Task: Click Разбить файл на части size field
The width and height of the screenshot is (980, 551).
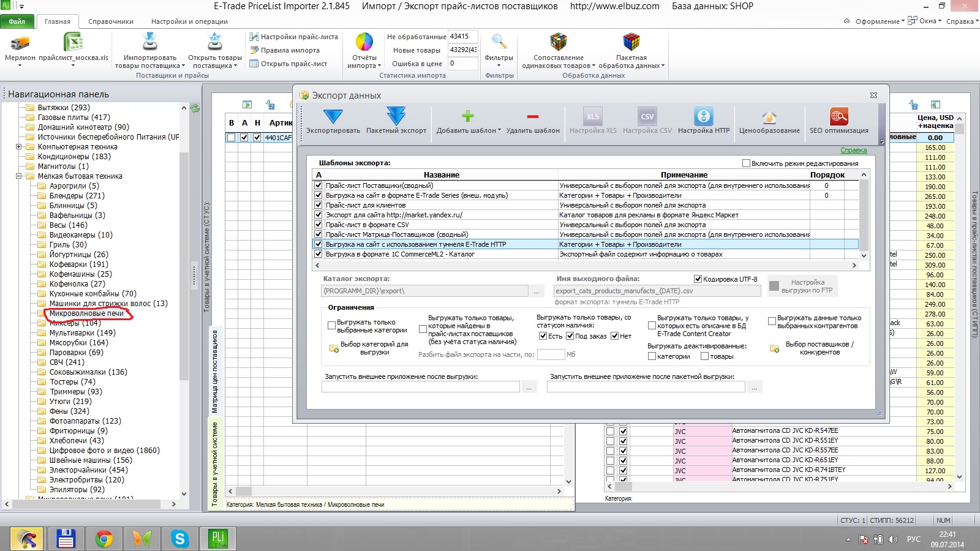Action: [x=551, y=354]
